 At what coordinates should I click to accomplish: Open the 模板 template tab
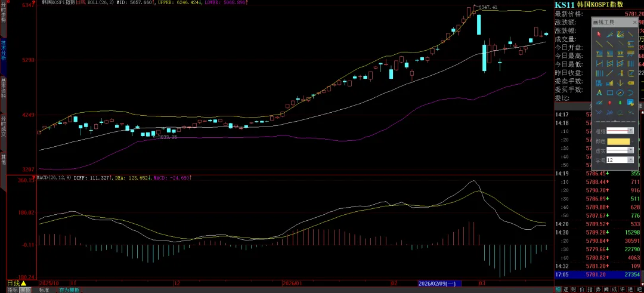tap(26, 290)
